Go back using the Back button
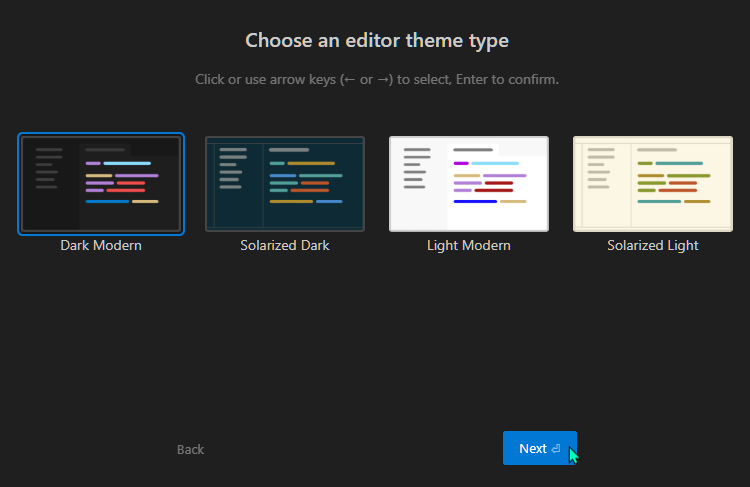The image size is (750, 487). [x=190, y=449]
